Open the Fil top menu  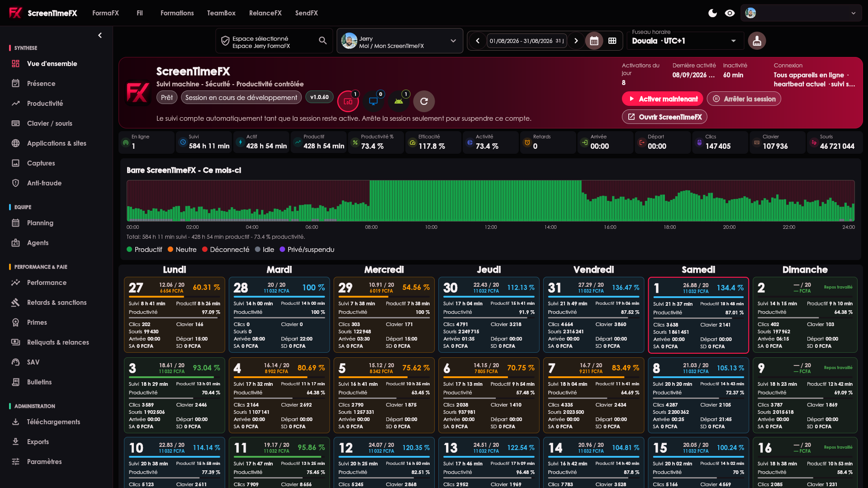[140, 13]
